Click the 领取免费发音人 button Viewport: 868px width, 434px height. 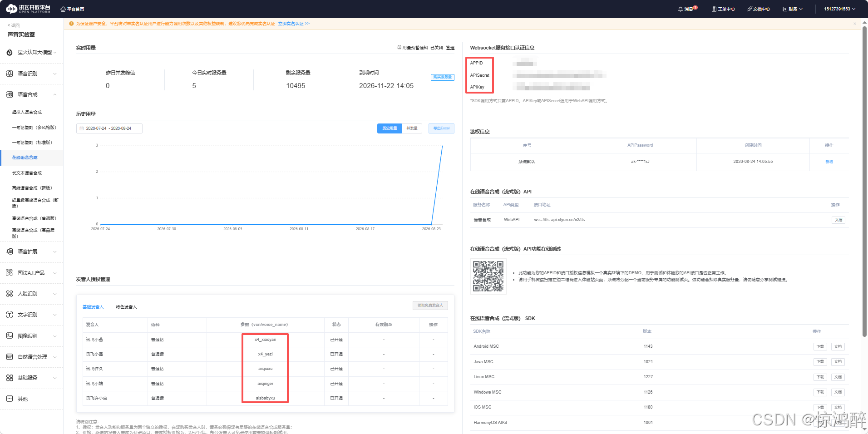pos(430,306)
